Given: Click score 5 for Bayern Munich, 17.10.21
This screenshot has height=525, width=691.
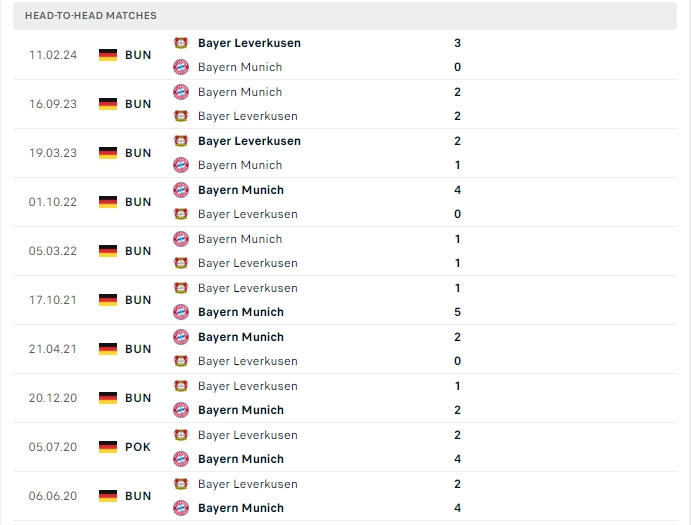Looking at the screenshot, I should [457, 312].
